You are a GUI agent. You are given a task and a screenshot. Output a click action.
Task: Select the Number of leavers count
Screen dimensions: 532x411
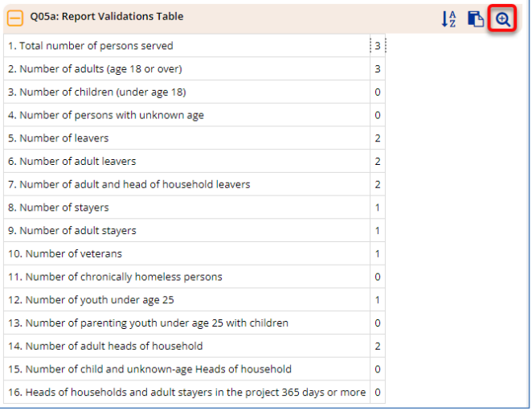[378, 138]
